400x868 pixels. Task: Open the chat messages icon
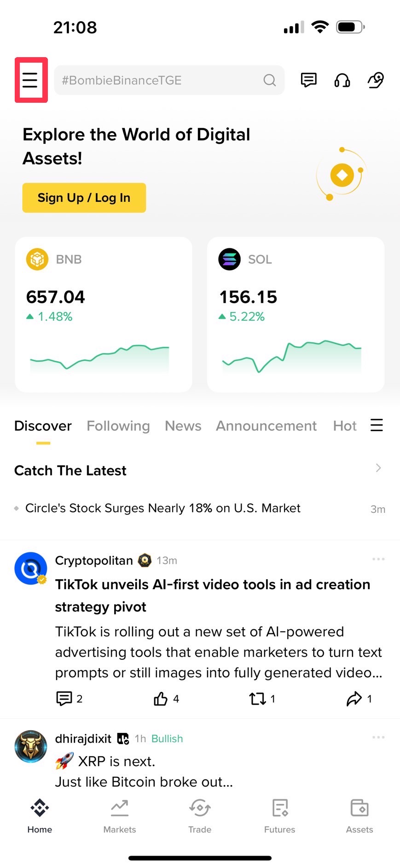click(x=308, y=80)
